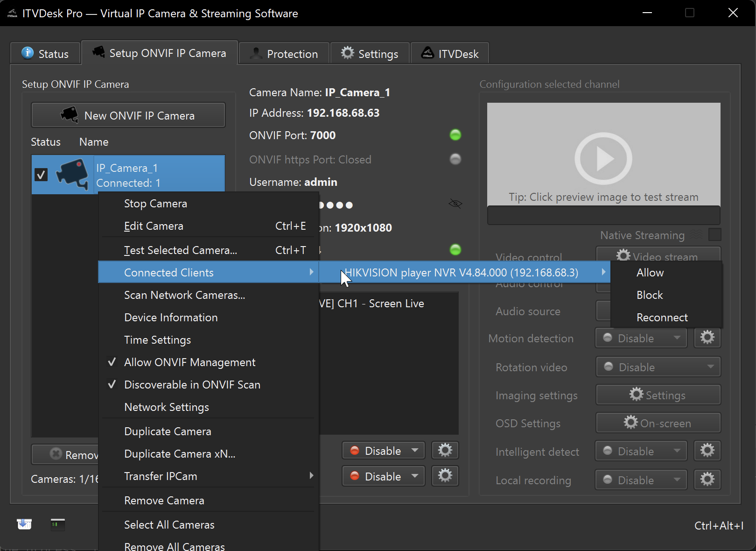Expand the Rotation video dropdown
Viewport: 756px width, 551px height.
point(658,367)
